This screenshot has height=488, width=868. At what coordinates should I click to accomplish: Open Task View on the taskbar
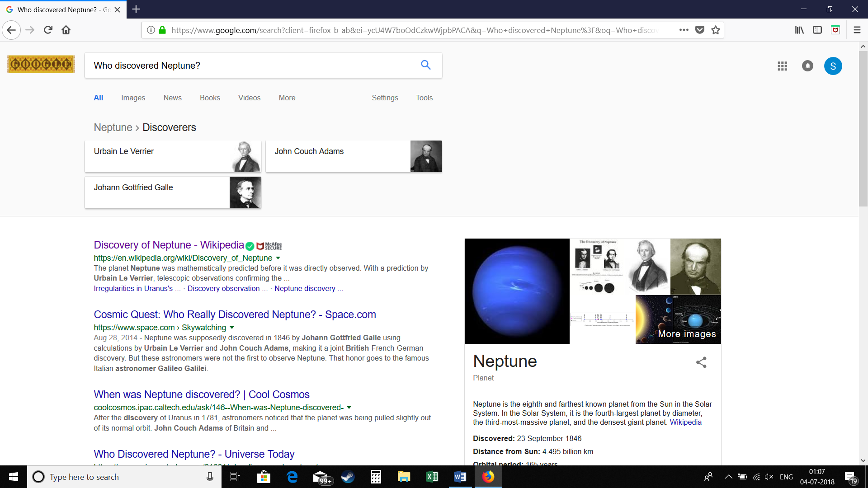235,477
